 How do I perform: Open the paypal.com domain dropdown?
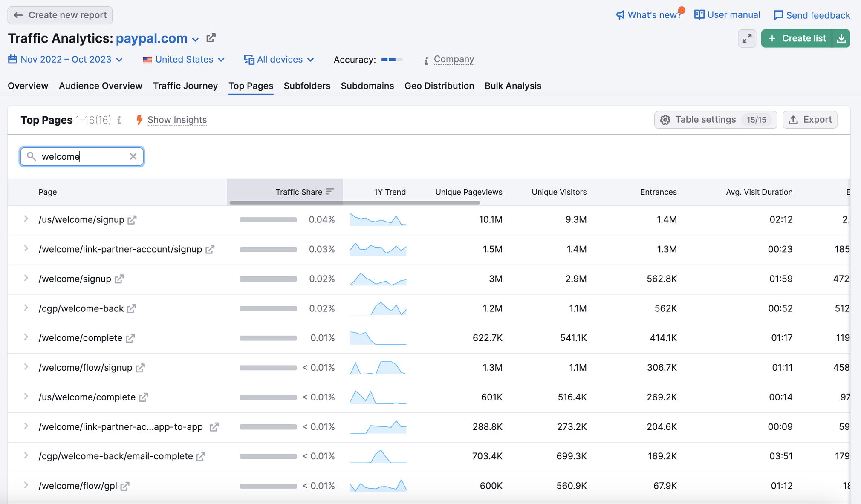point(157,38)
